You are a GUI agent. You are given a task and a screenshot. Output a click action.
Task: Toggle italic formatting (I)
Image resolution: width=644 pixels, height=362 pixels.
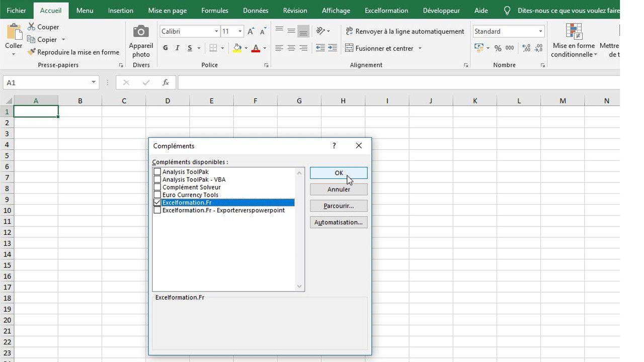[177, 48]
